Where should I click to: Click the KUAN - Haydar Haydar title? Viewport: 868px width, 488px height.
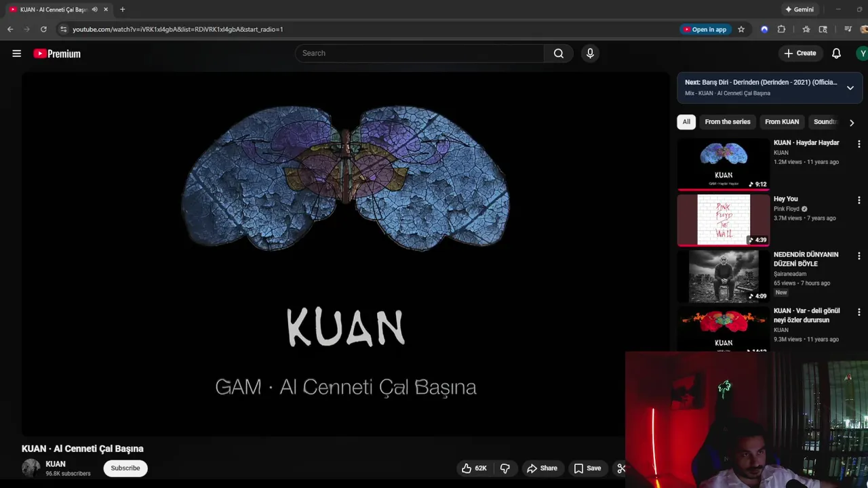[x=806, y=143]
